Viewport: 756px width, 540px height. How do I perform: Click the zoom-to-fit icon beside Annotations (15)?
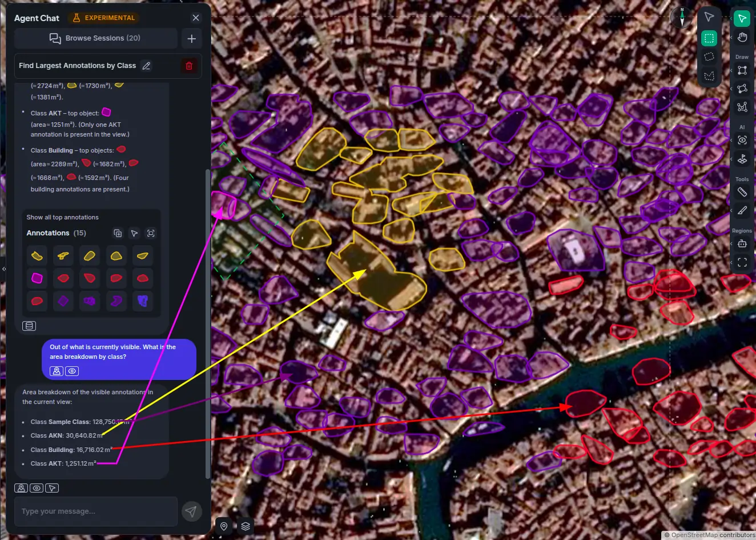coord(151,233)
